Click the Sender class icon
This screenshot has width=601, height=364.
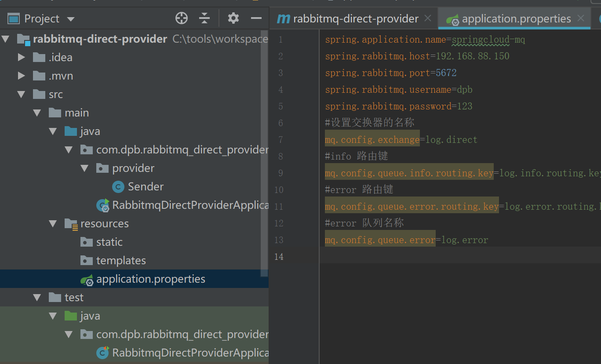click(x=118, y=187)
